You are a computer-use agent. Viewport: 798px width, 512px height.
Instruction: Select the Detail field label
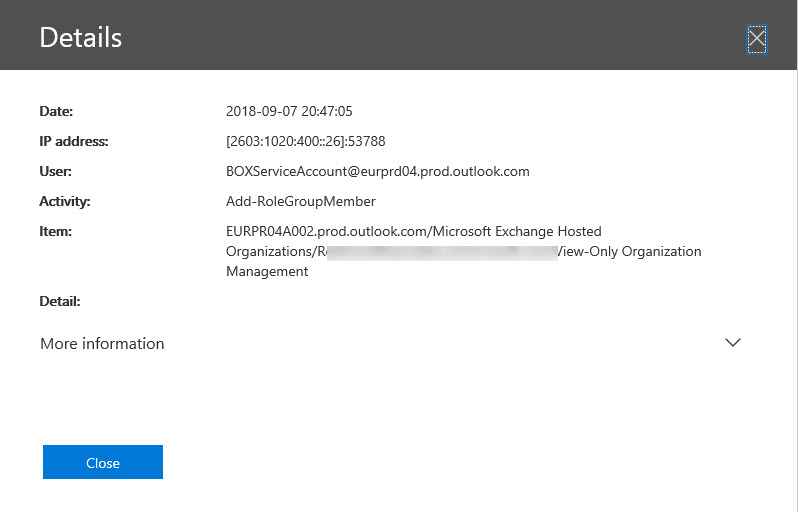(59, 301)
